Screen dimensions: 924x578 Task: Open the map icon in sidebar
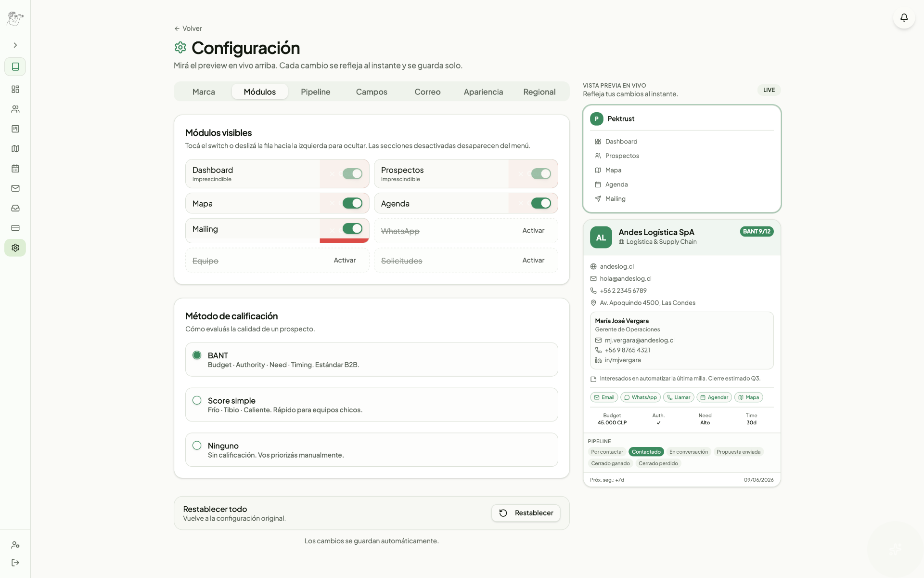[15, 149]
